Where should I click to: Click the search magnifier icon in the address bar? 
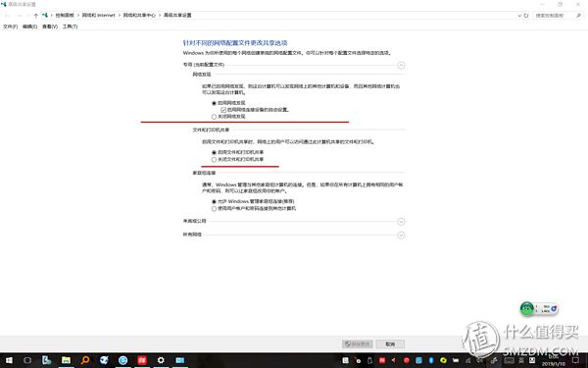pos(578,16)
